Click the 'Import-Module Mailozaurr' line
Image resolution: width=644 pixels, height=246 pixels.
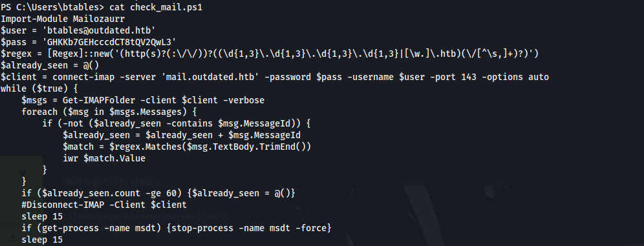(63, 19)
